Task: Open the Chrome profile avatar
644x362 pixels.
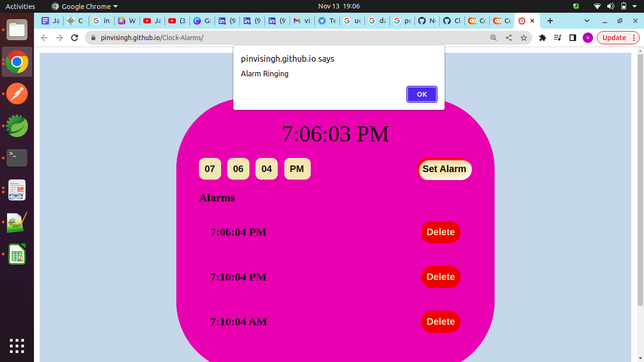Action: (x=588, y=38)
